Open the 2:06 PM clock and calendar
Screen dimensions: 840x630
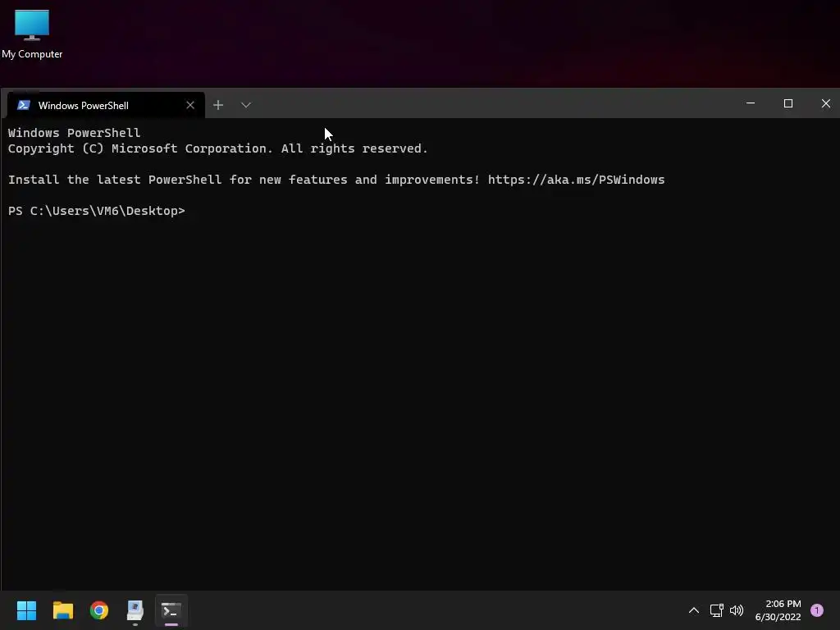click(x=778, y=610)
